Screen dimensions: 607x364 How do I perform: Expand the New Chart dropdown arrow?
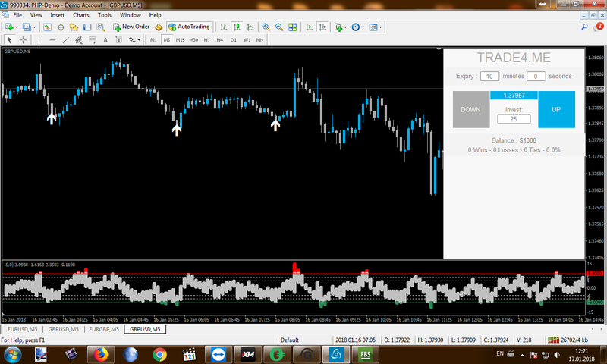click(x=17, y=27)
